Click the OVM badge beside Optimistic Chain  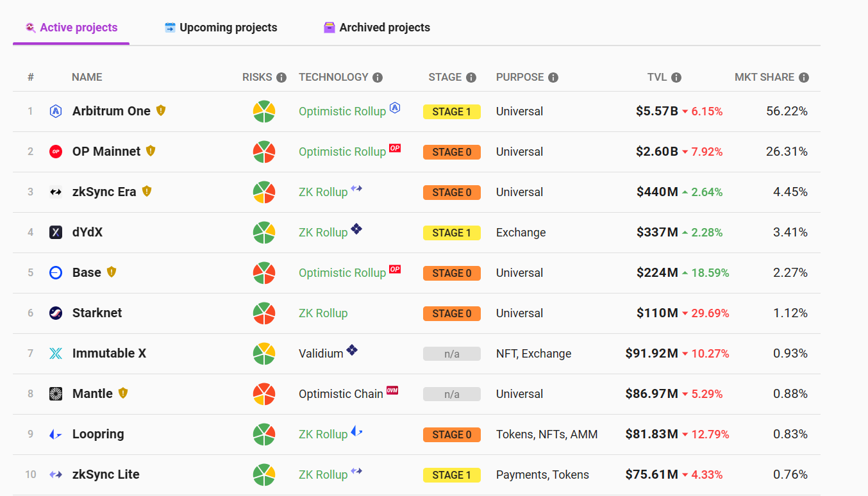pyautogui.click(x=392, y=391)
